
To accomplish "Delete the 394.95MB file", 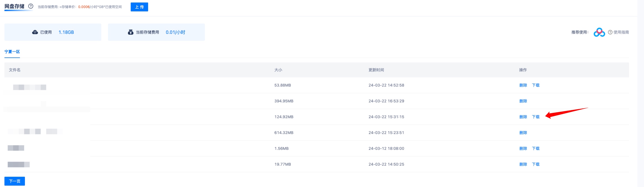I will click(523, 101).
